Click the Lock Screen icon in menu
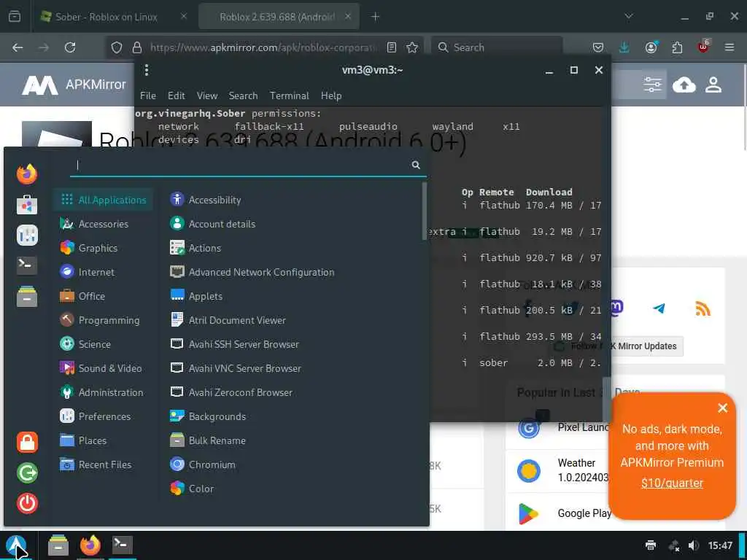The width and height of the screenshot is (747, 560). click(27, 443)
